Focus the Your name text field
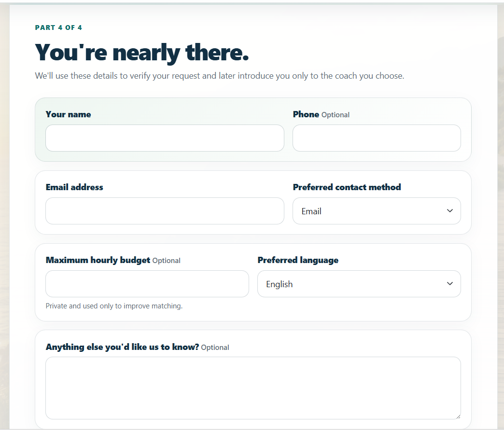Image resolution: width=504 pixels, height=431 pixels. 165,138
